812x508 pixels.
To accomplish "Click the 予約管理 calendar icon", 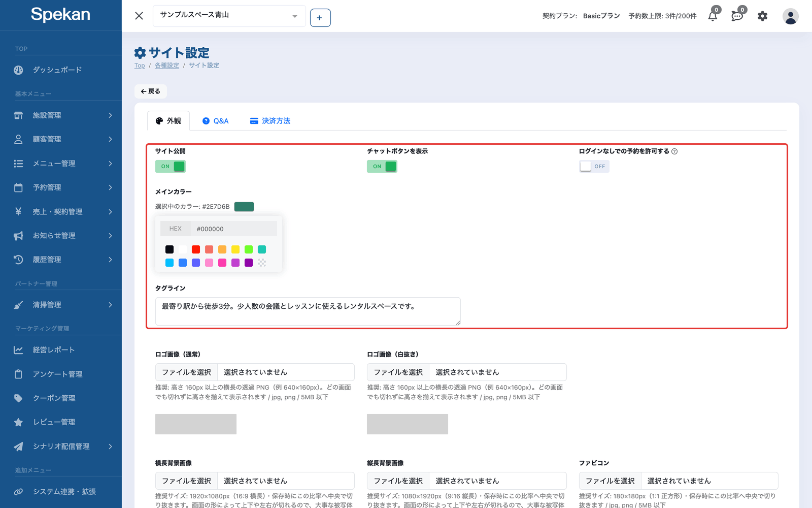I will (x=18, y=187).
